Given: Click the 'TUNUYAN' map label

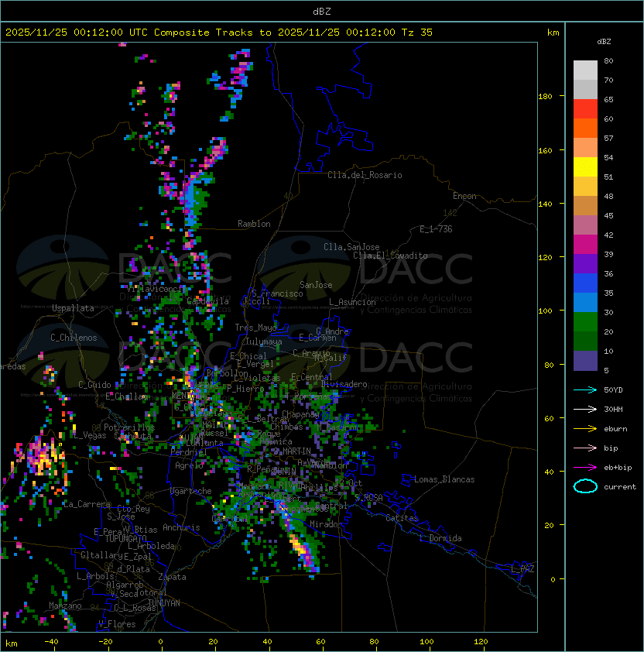Looking at the screenshot, I should [x=164, y=603].
